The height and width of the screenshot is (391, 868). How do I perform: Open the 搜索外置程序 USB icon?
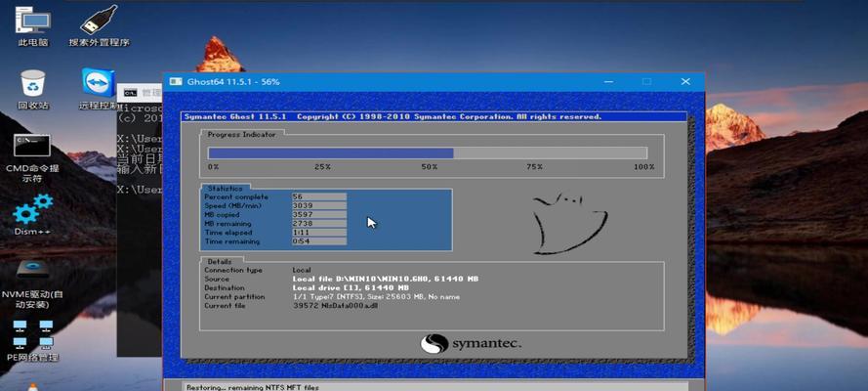point(99,26)
